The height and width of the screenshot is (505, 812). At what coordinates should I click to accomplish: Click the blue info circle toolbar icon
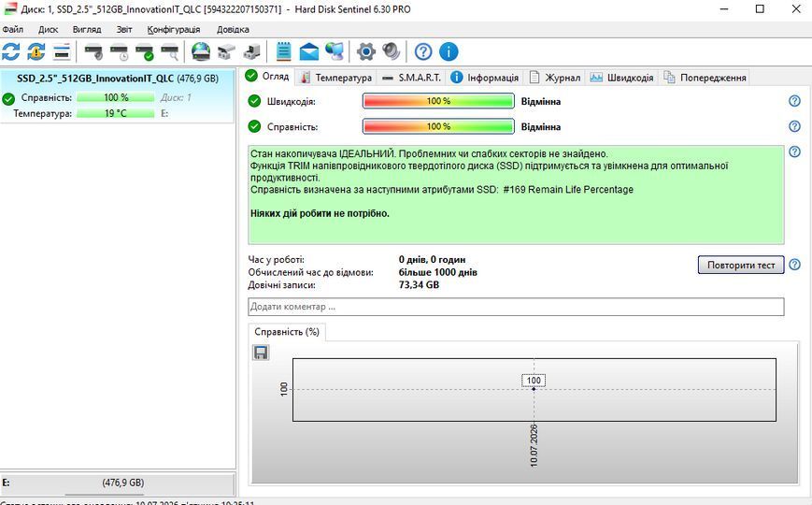point(449,51)
